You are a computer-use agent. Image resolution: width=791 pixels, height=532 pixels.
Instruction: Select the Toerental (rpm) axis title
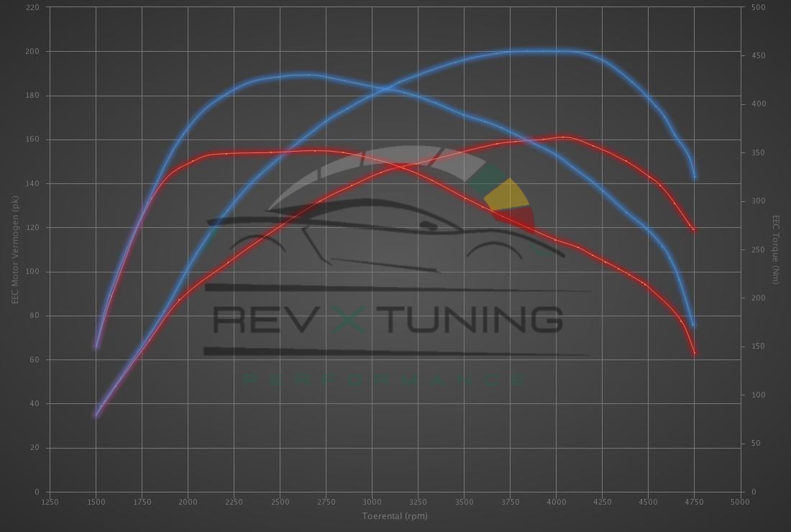pyautogui.click(x=395, y=515)
